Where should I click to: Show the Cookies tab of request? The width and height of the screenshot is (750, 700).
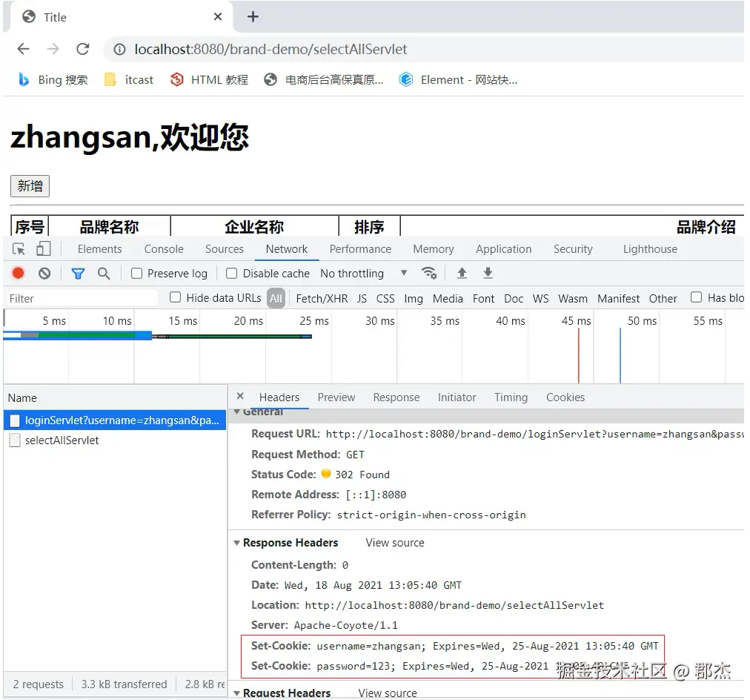[x=565, y=397]
